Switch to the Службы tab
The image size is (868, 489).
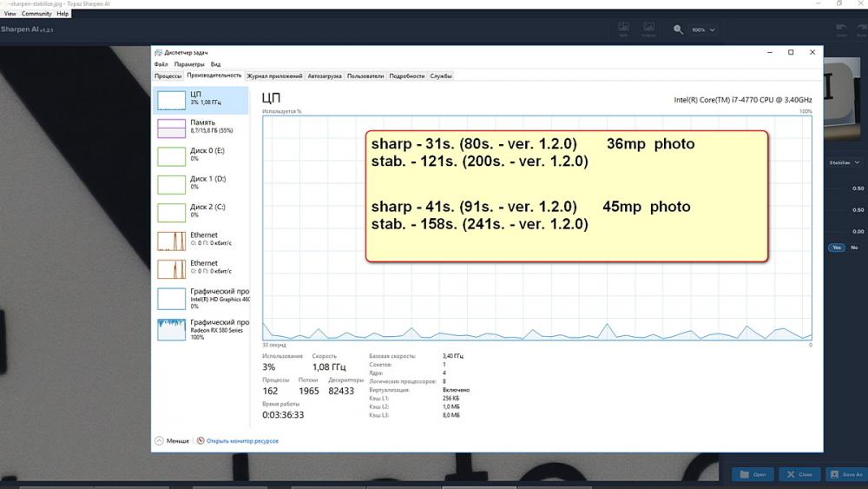pos(441,76)
